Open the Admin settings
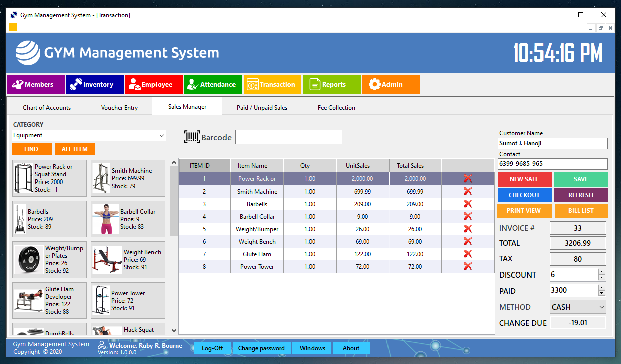Screen dimensions: 621x364 pyautogui.click(x=391, y=84)
